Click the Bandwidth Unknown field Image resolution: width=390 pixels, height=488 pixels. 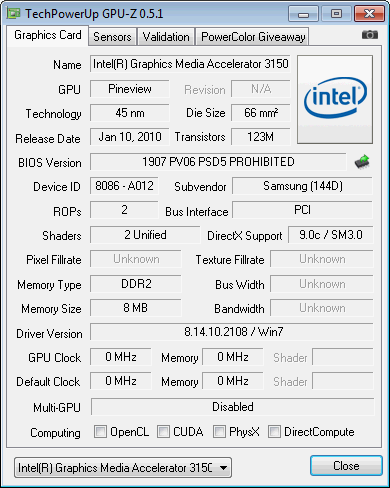pos(322,308)
